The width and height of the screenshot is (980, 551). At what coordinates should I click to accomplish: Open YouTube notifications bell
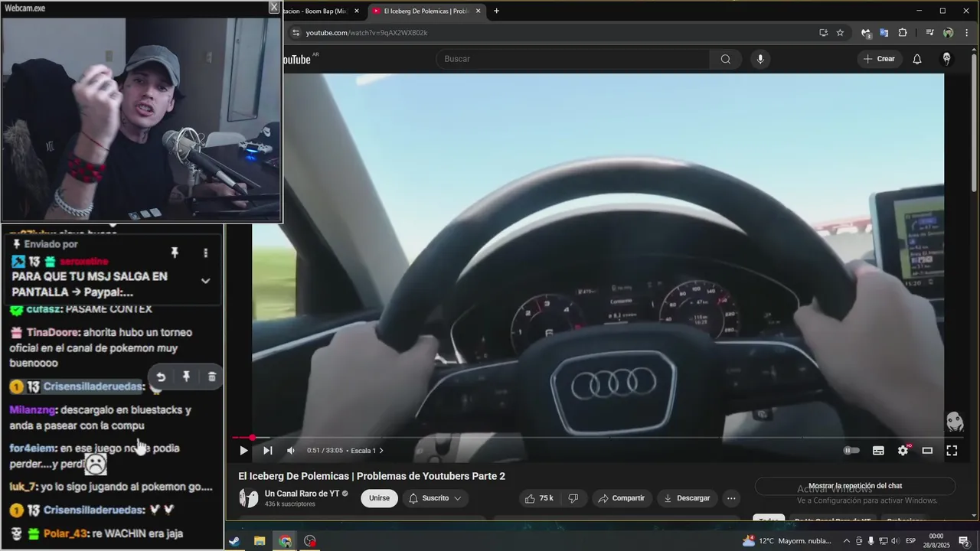pos(916,59)
